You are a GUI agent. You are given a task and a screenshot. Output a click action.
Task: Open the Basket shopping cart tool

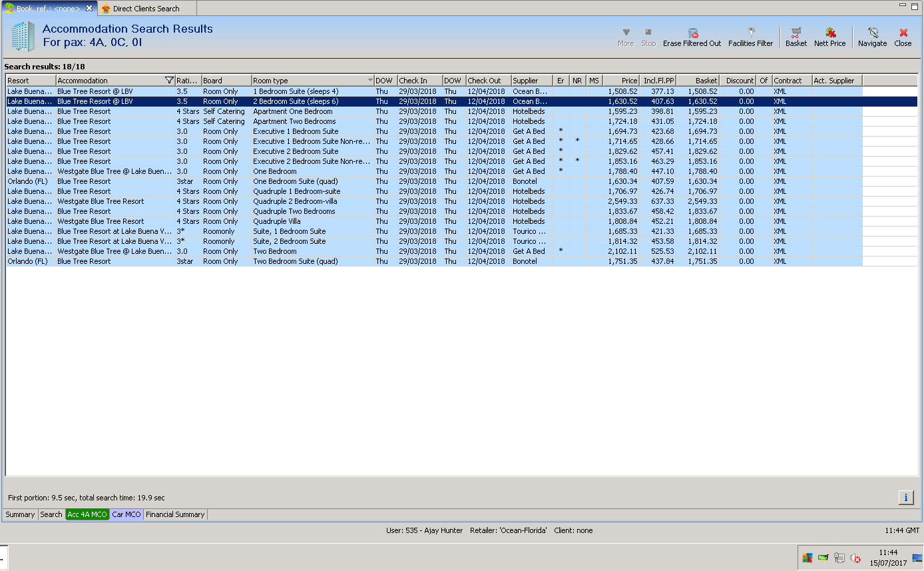pos(796,37)
